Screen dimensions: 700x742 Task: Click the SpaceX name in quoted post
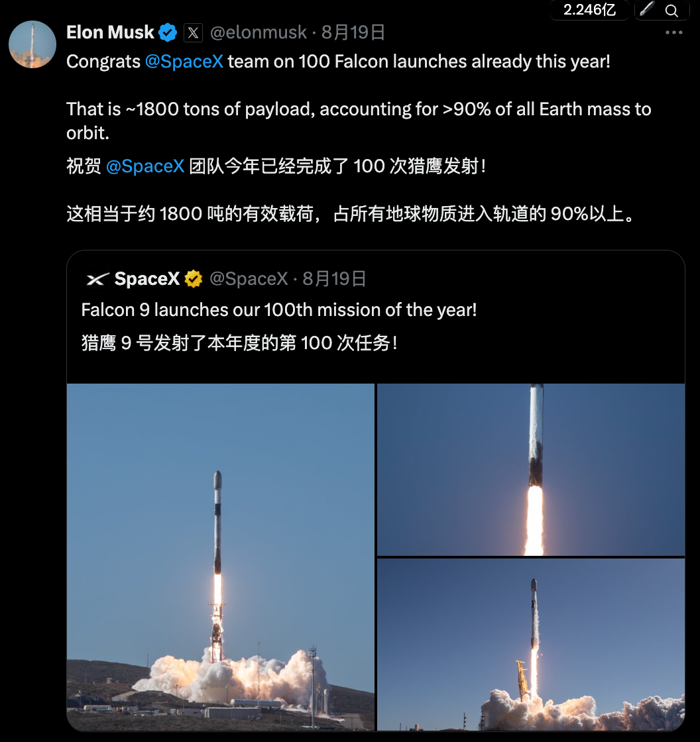(x=146, y=279)
